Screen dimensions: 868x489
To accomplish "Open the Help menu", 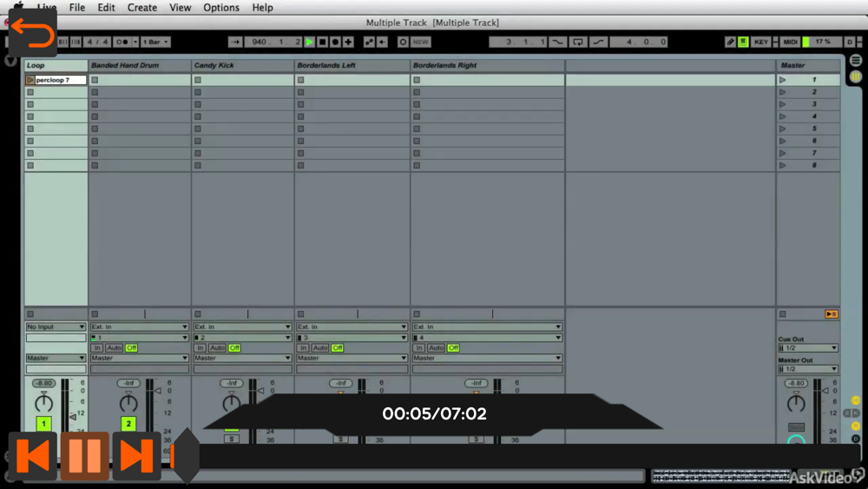I will pyautogui.click(x=262, y=7).
